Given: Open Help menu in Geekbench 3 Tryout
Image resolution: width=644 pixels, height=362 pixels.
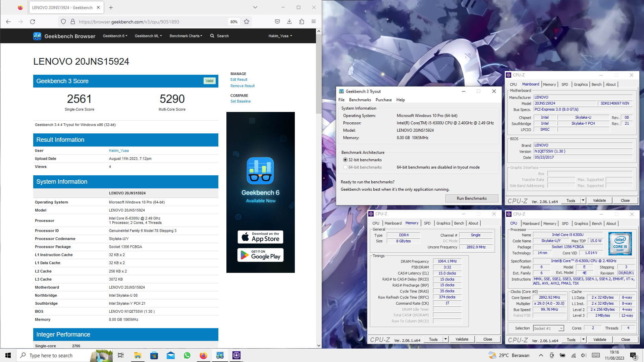Looking at the screenshot, I should 400,100.
